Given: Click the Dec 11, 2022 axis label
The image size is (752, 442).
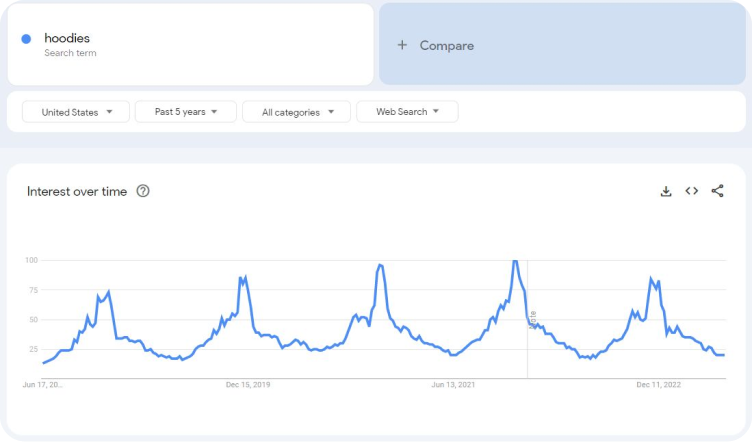Looking at the screenshot, I should [x=658, y=384].
